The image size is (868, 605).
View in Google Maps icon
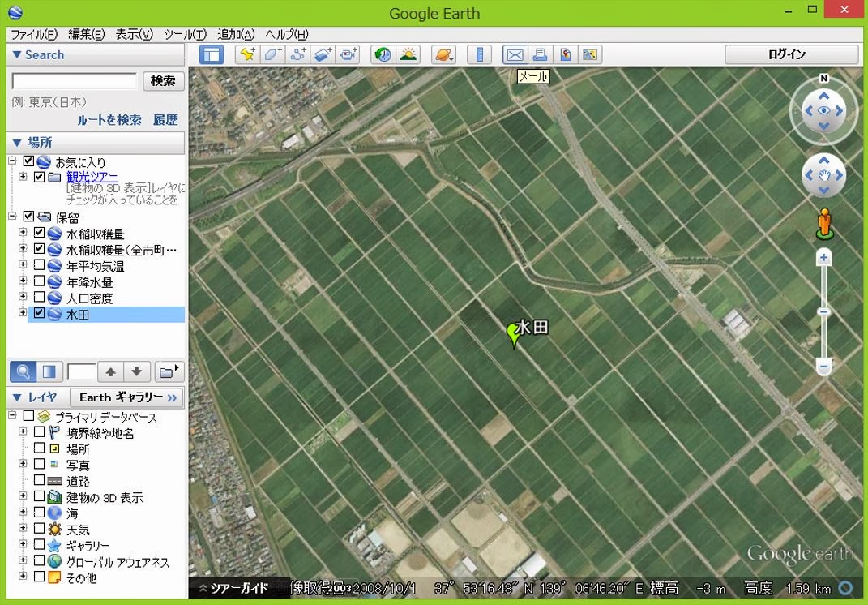click(590, 54)
